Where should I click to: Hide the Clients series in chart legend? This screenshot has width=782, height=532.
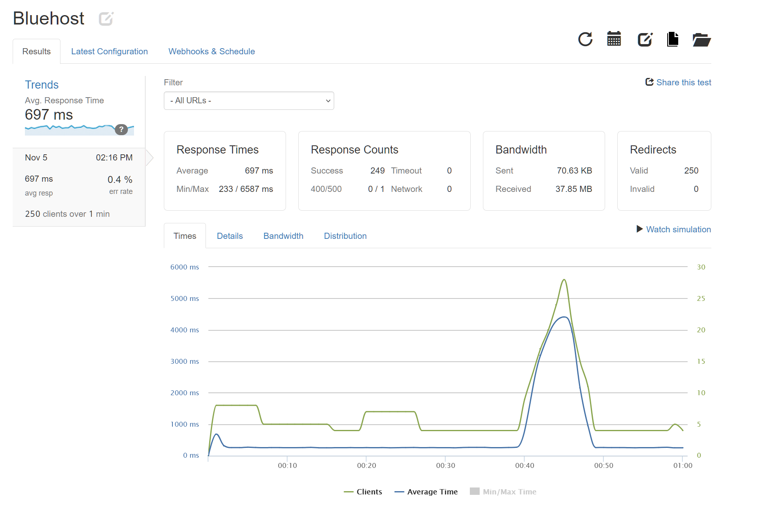pyautogui.click(x=363, y=492)
